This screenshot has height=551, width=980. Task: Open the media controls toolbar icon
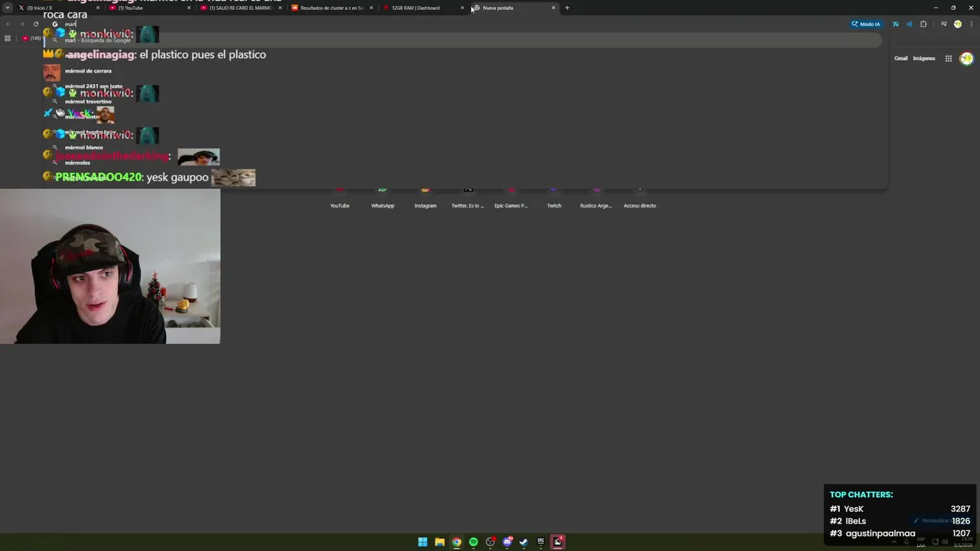point(944,24)
